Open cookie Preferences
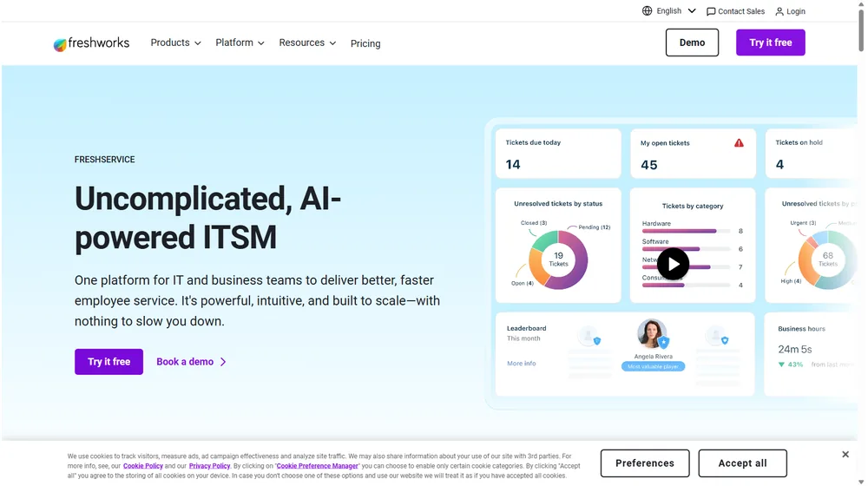Image resolution: width=868 pixels, height=486 pixels. click(644, 463)
